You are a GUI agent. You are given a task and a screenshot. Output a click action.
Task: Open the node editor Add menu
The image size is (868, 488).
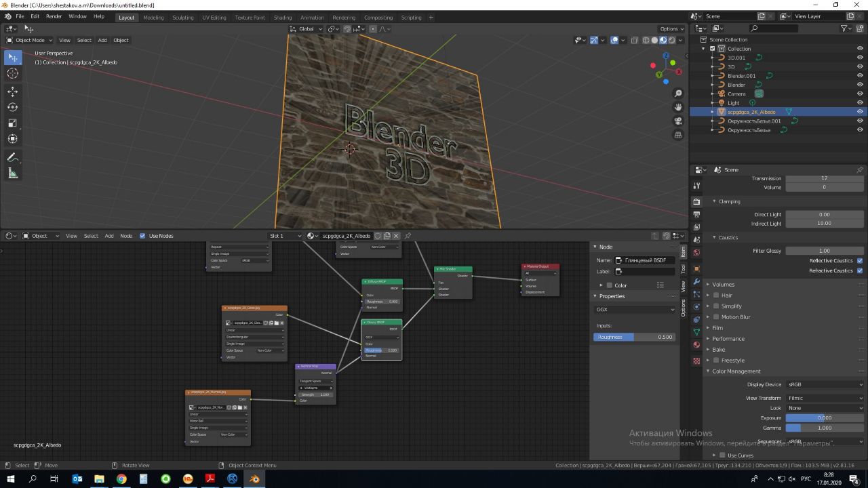[108, 236]
